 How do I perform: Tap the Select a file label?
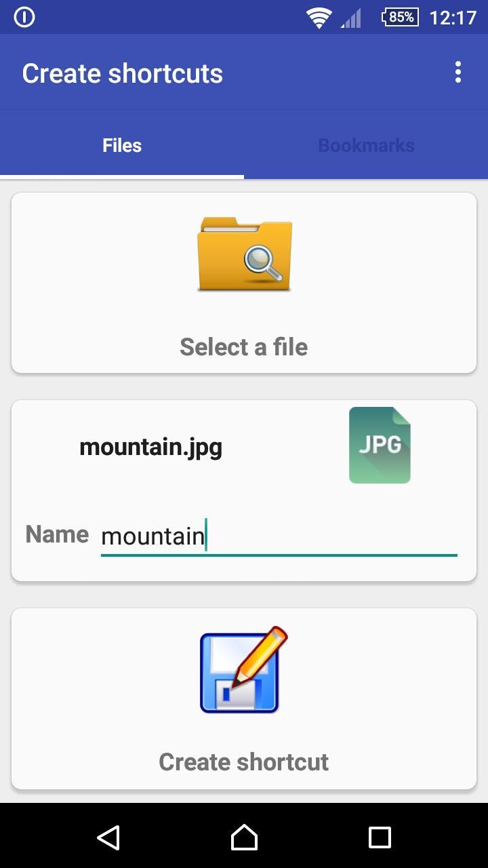pyautogui.click(x=244, y=347)
